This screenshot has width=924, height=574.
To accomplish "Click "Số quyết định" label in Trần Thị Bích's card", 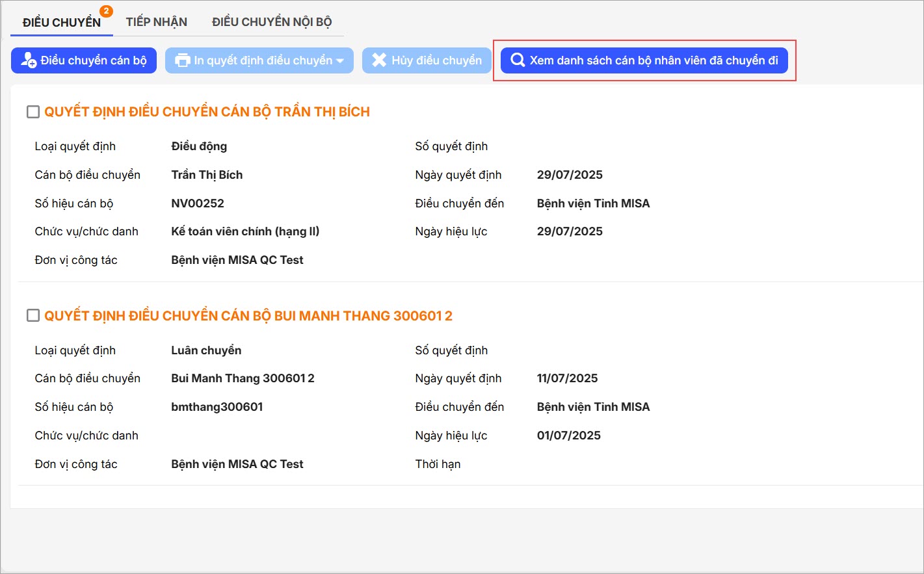I will pos(451,146).
